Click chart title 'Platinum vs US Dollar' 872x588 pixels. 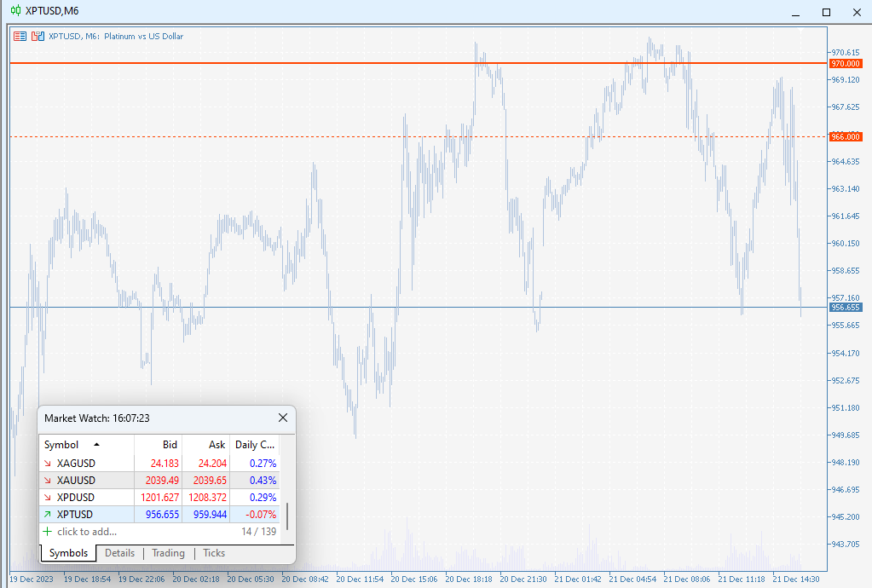[x=143, y=36]
